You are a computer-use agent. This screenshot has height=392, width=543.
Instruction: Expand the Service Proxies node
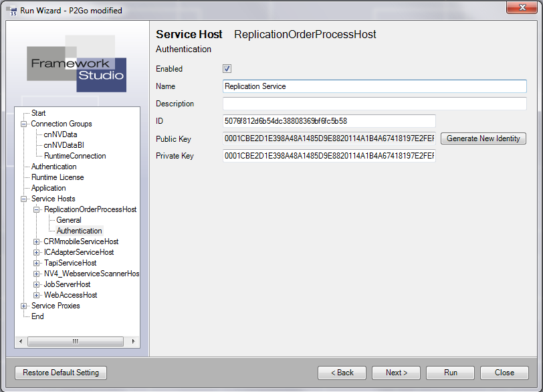23,306
